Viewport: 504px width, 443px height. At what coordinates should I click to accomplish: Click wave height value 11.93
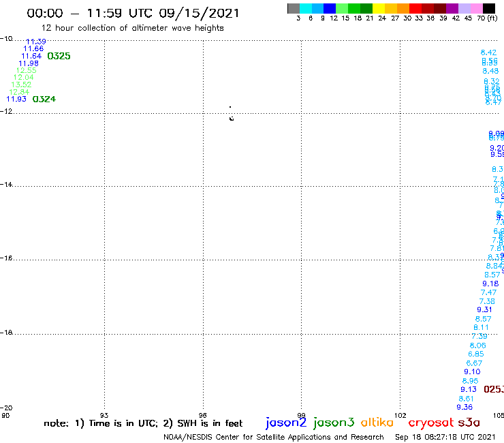point(16,99)
